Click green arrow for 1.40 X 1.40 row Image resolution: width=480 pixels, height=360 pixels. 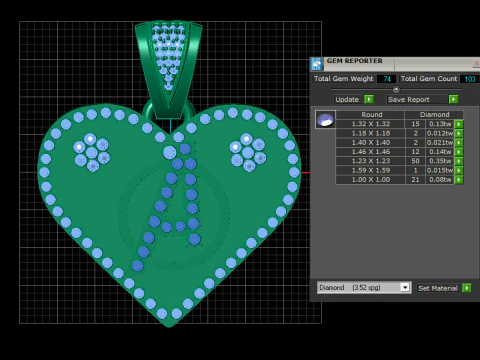click(x=459, y=143)
